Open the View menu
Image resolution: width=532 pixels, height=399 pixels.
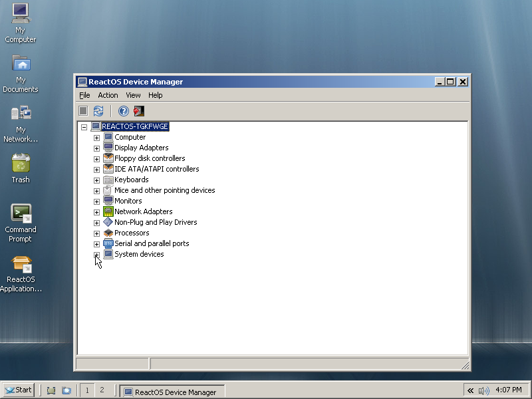point(133,95)
